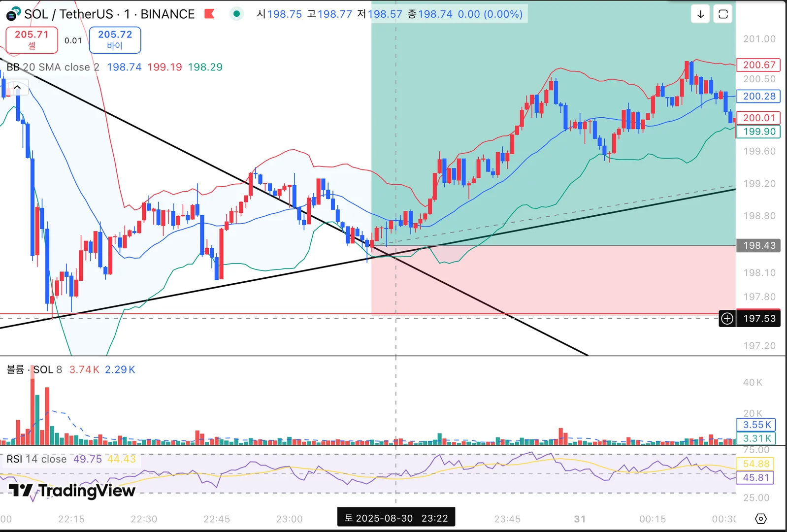Click the 205.72 buy button
787x532 pixels.
pos(115,40)
